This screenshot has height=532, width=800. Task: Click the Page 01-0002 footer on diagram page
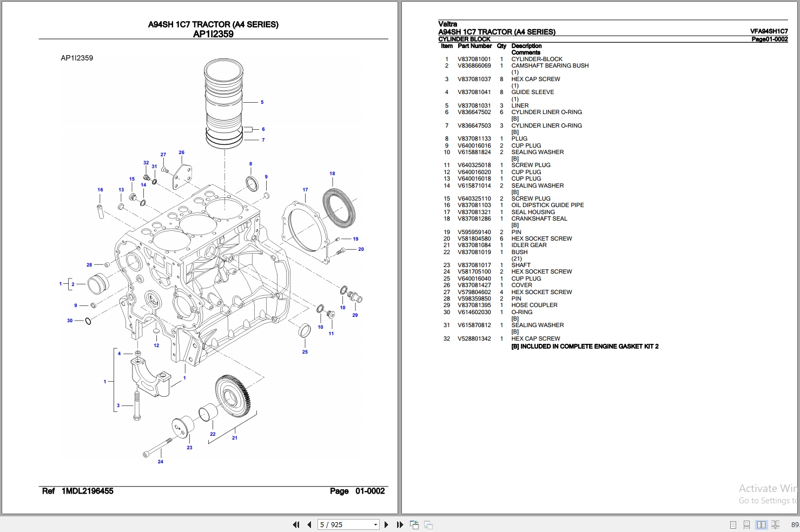[357, 491]
